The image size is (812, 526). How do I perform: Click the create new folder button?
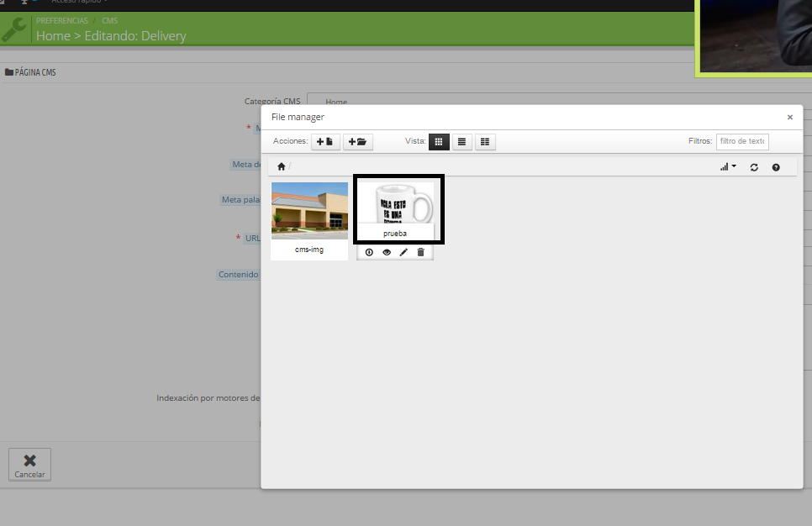[x=358, y=142]
